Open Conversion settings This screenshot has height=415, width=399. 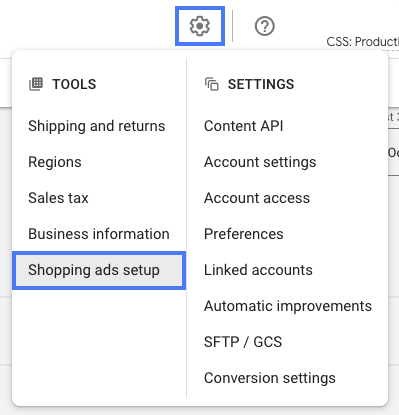pyautogui.click(x=270, y=378)
